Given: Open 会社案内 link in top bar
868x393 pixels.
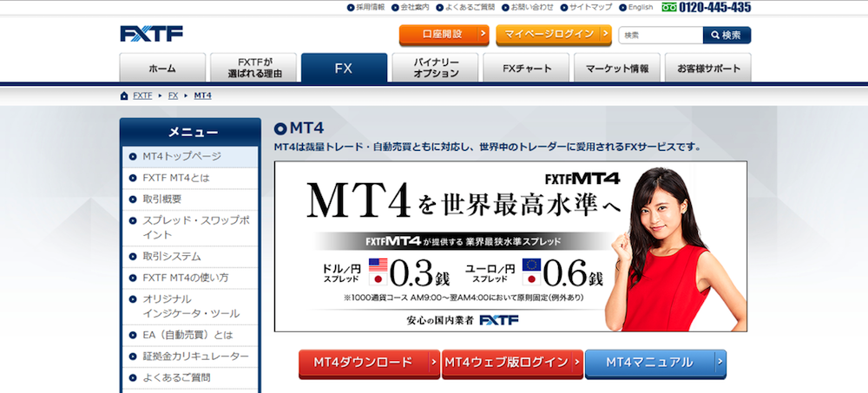Looking at the screenshot, I should tap(415, 8).
